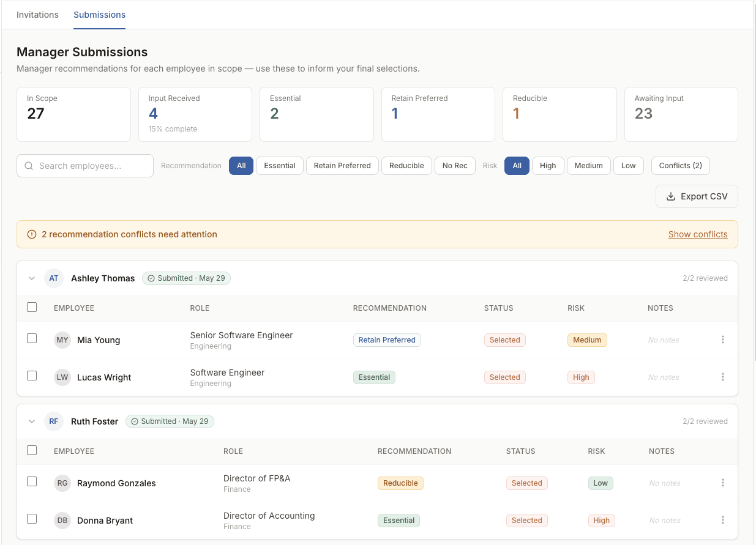The width and height of the screenshot is (756, 545).
Task: Click Selected status for Mia Young
Action: tap(505, 340)
